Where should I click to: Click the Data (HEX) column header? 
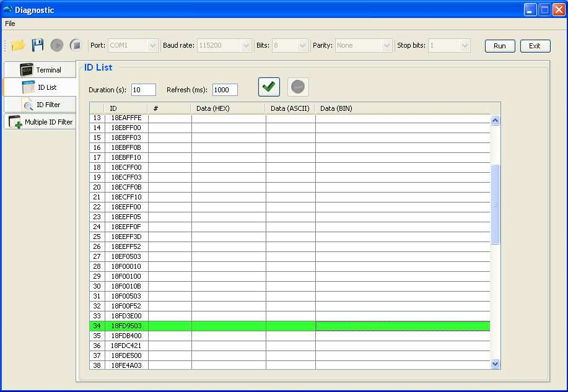(228, 108)
